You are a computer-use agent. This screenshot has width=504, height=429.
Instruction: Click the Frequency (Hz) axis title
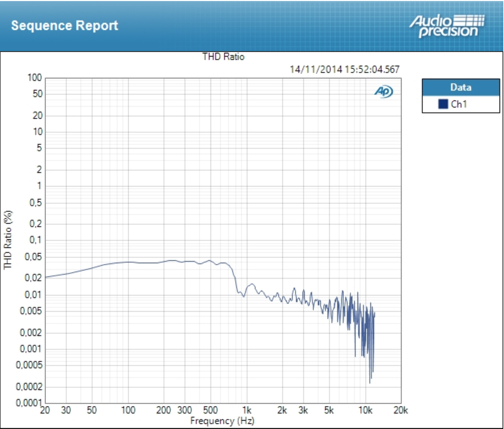coord(222,421)
